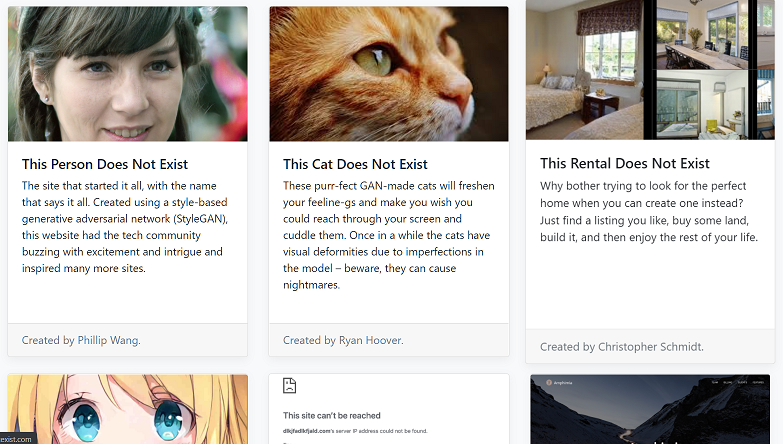This screenshot has width=783, height=444.
Task: Click the status bar URL preview 'exist.com'
Action: pyautogui.click(x=16, y=439)
